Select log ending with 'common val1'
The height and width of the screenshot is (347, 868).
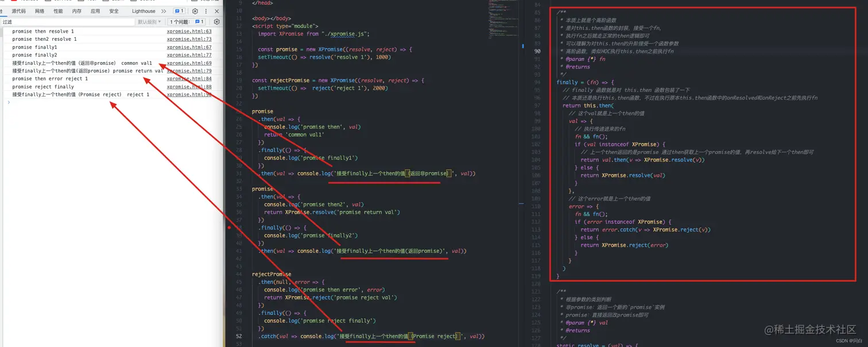(82, 63)
